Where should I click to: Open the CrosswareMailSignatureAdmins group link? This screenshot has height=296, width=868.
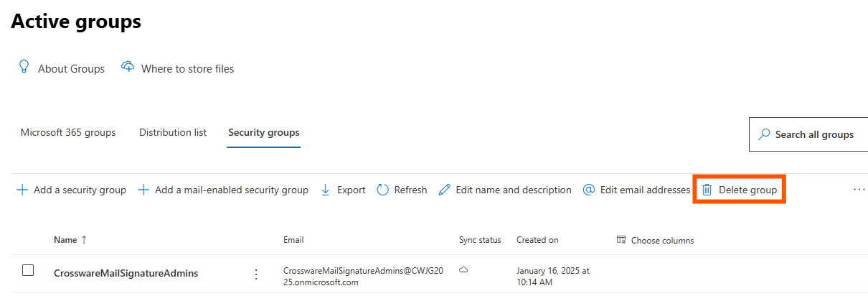pyautogui.click(x=126, y=273)
